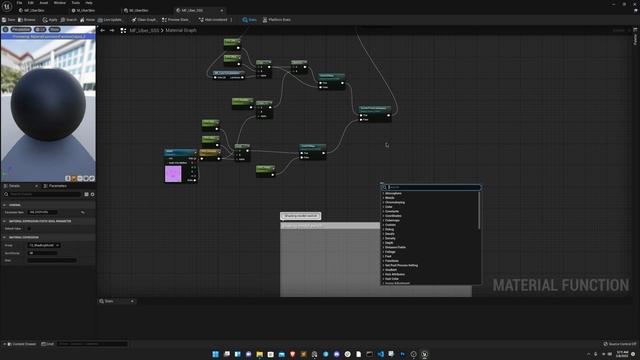Screen dimensions: 640x360
Task: Open the Edit menu
Action: click(x=31, y=3)
